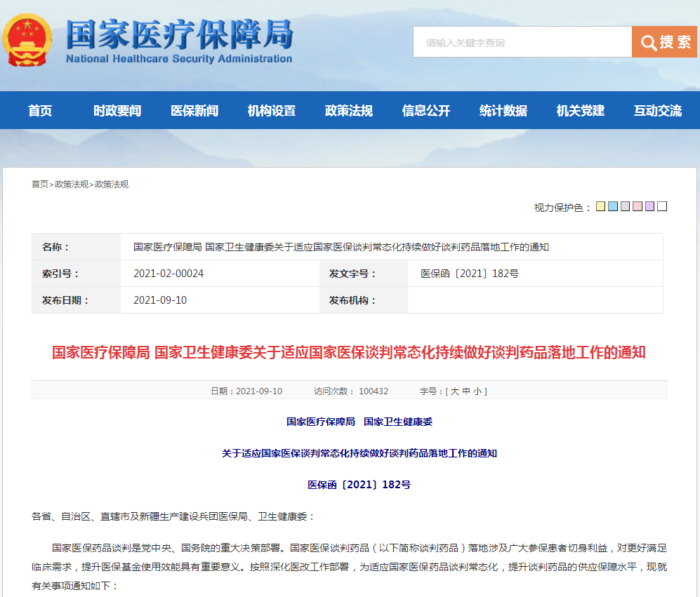The image size is (700, 597).
Task: Select the gray eye-protection color swatch
Action: pos(625,206)
